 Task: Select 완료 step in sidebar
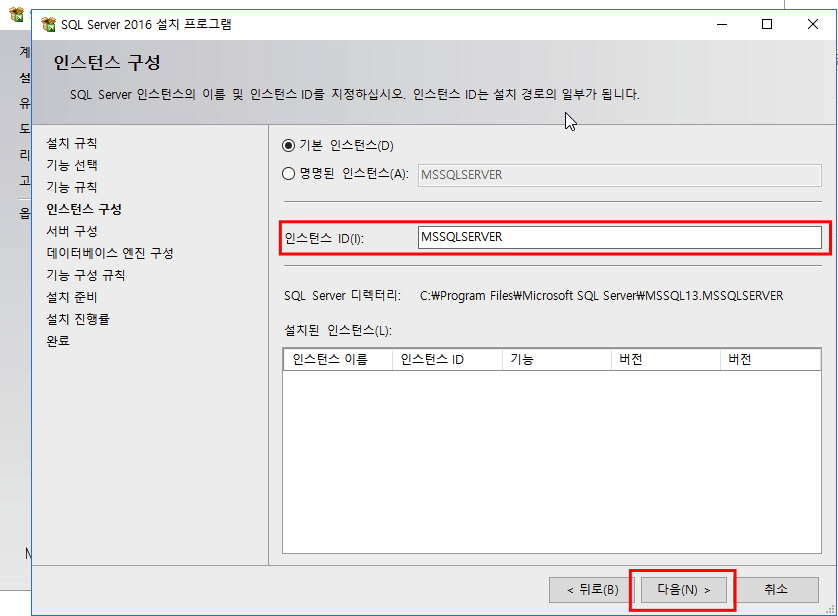(58, 341)
